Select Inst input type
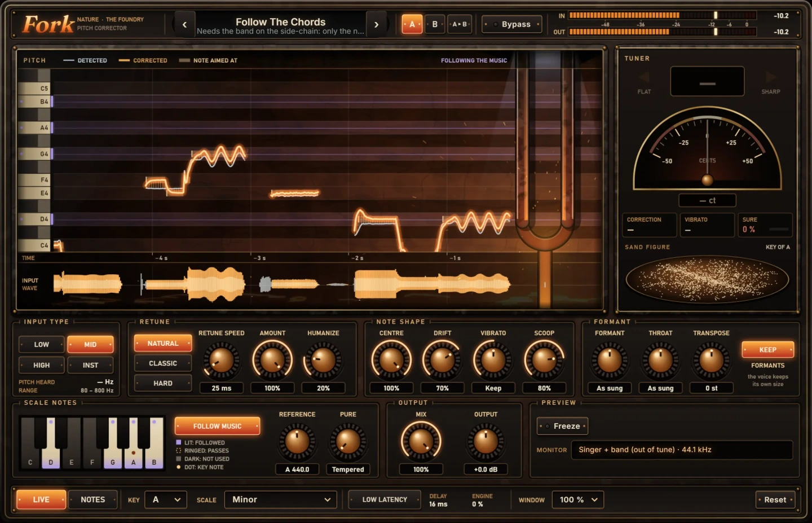812x523 pixels. pyautogui.click(x=90, y=365)
